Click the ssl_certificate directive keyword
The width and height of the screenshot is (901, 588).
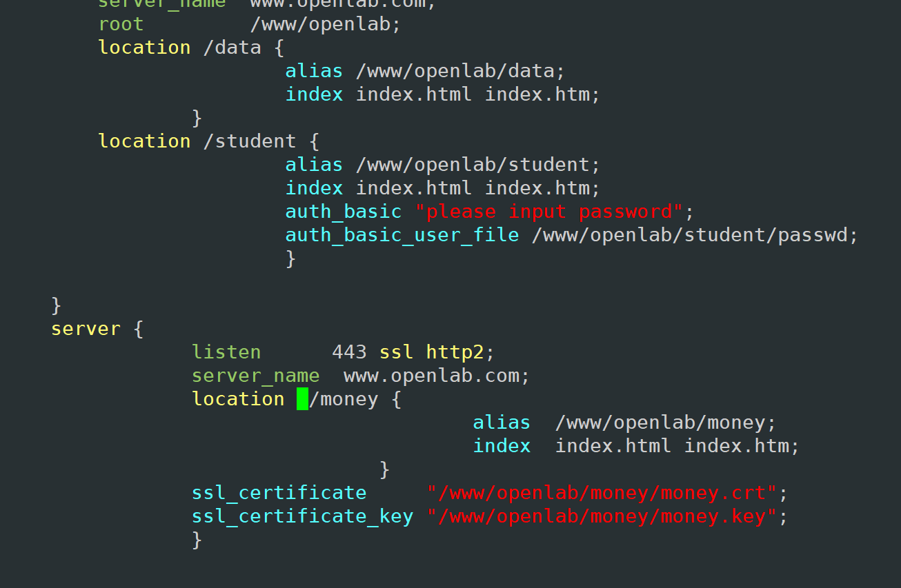tap(279, 492)
